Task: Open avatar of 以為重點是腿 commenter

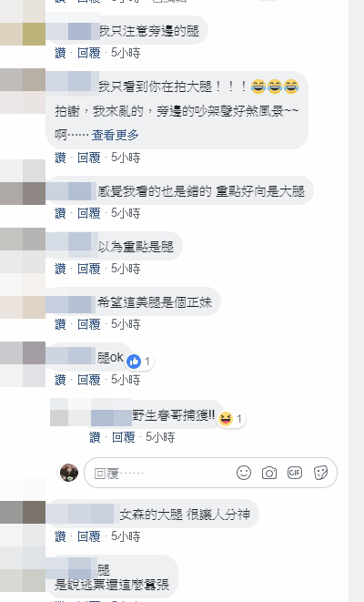Action: (x=23, y=250)
